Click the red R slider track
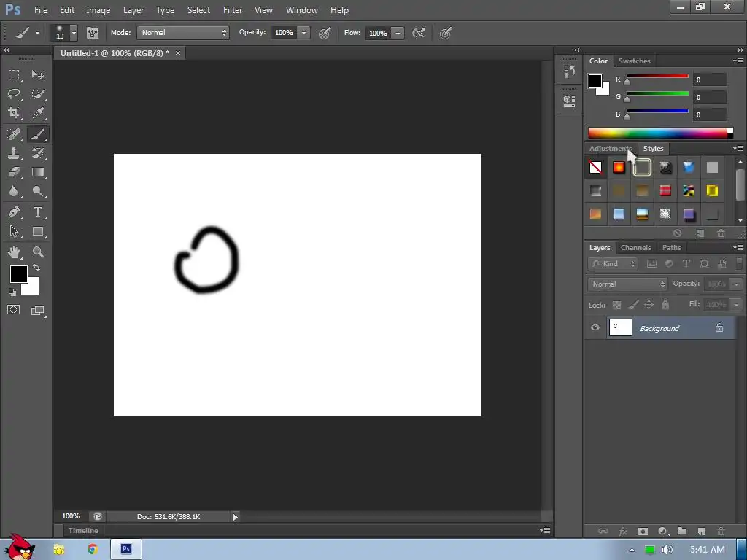The image size is (747, 560). [x=657, y=76]
